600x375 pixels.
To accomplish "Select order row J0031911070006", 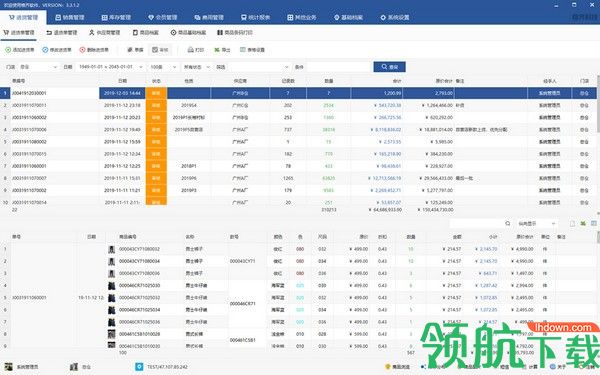I will pyautogui.click(x=298, y=130).
